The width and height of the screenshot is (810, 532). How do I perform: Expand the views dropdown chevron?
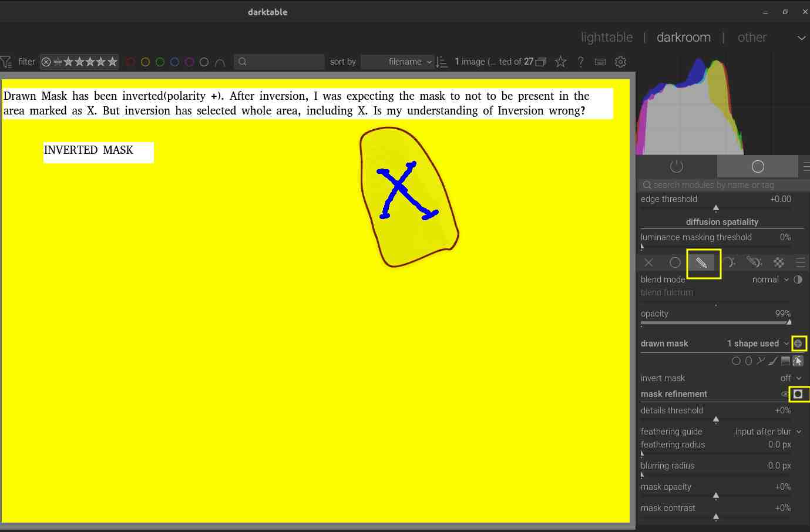[801, 38]
